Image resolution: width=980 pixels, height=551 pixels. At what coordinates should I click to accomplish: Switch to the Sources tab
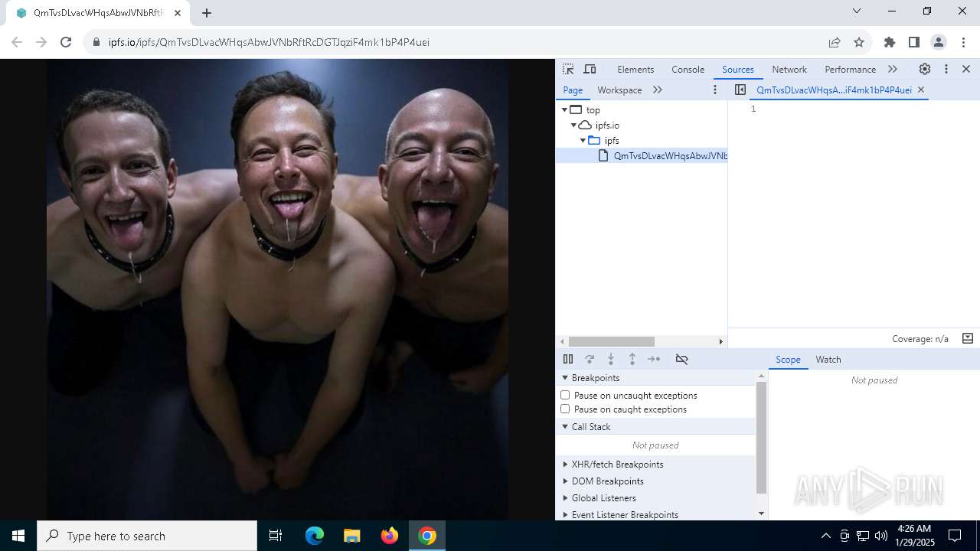pyautogui.click(x=738, y=69)
